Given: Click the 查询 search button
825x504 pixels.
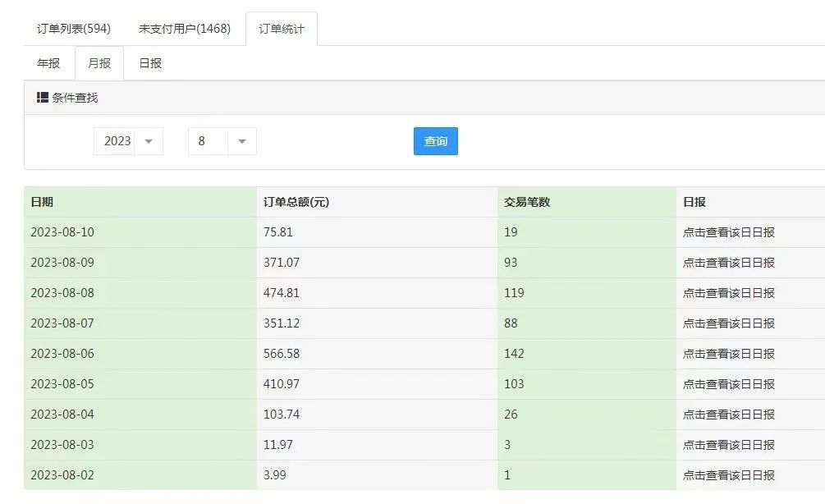Looking at the screenshot, I should [x=435, y=140].
